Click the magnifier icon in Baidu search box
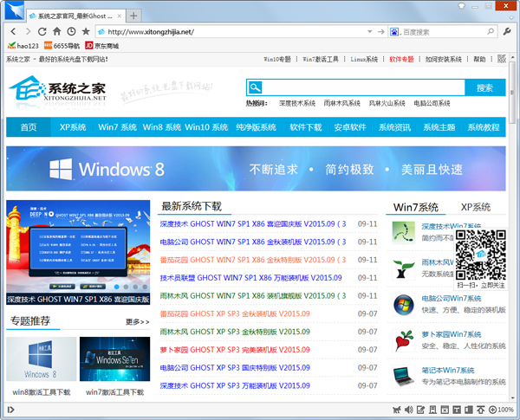The width and height of the screenshot is (520, 420). tap(489, 31)
